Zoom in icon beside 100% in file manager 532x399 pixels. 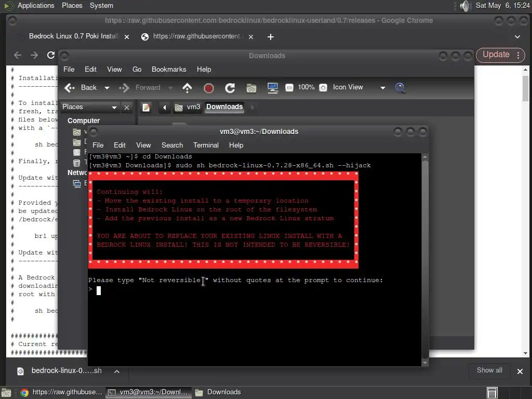click(x=323, y=88)
